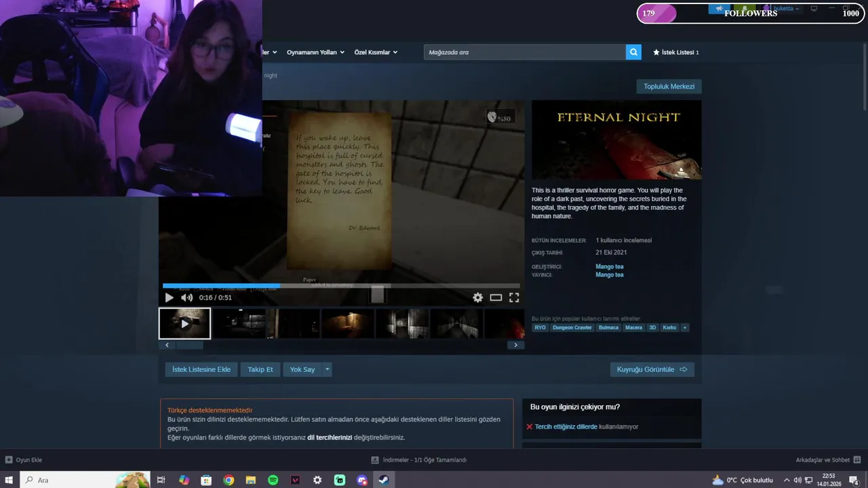Click the taskbar clock showing 22:53

coord(828,480)
